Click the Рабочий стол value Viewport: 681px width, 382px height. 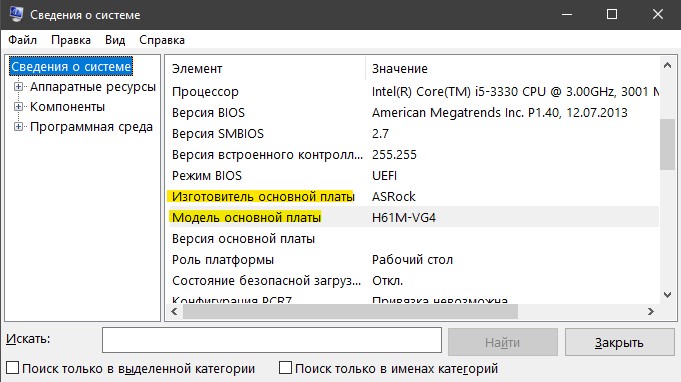pyautogui.click(x=412, y=260)
